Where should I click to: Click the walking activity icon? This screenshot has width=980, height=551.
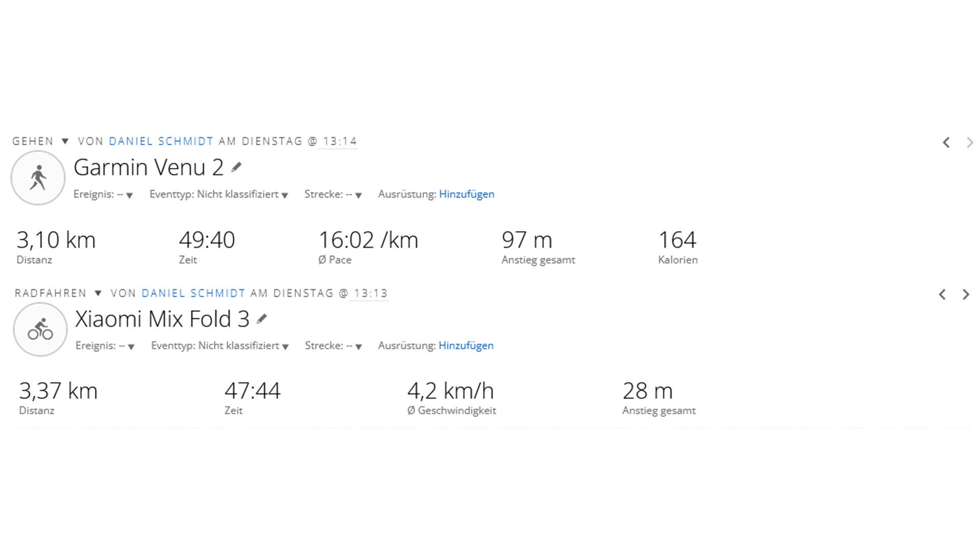click(38, 178)
